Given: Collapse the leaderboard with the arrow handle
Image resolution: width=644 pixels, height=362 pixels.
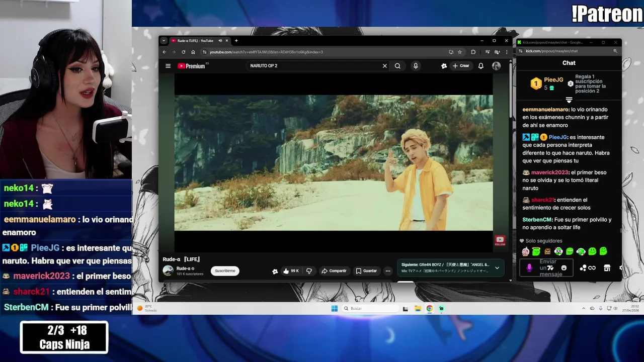Looking at the screenshot, I should 569,100.
